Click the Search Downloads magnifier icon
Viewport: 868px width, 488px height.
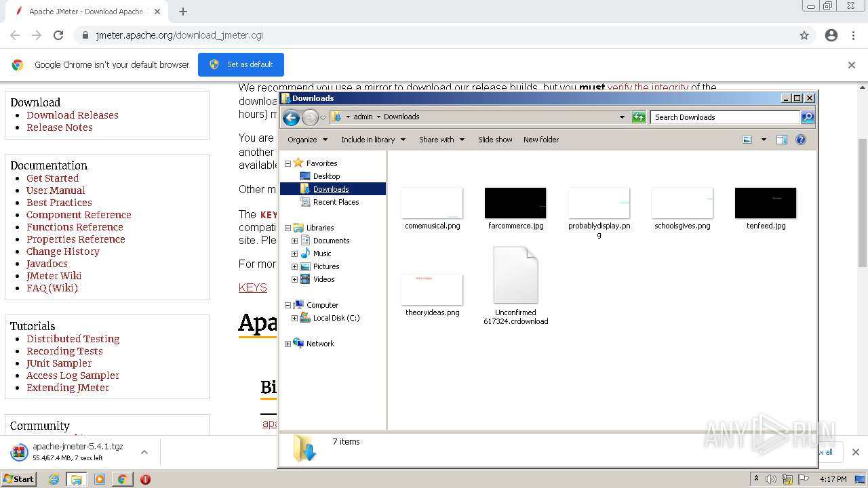(x=808, y=117)
